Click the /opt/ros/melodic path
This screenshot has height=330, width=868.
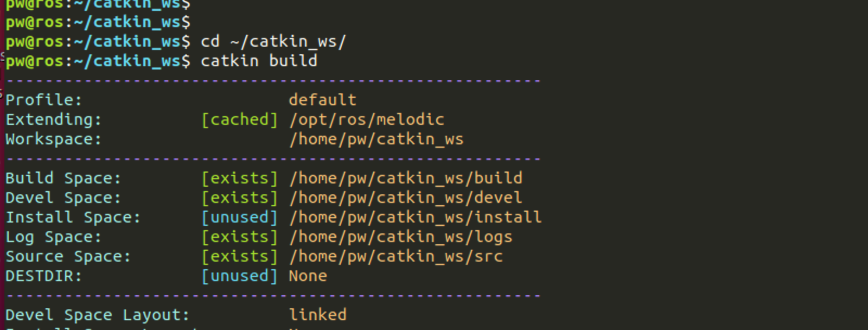pyautogui.click(x=367, y=119)
